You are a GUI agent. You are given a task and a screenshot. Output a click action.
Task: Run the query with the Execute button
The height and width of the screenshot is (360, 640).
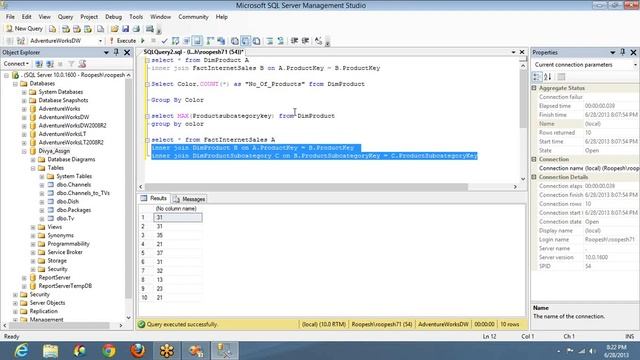122,41
